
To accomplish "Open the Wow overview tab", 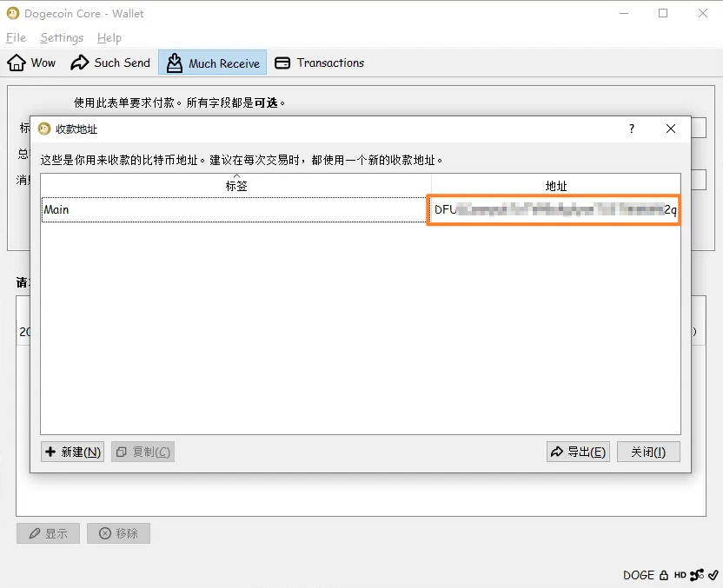I will pyautogui.click(x=31, y=63).
